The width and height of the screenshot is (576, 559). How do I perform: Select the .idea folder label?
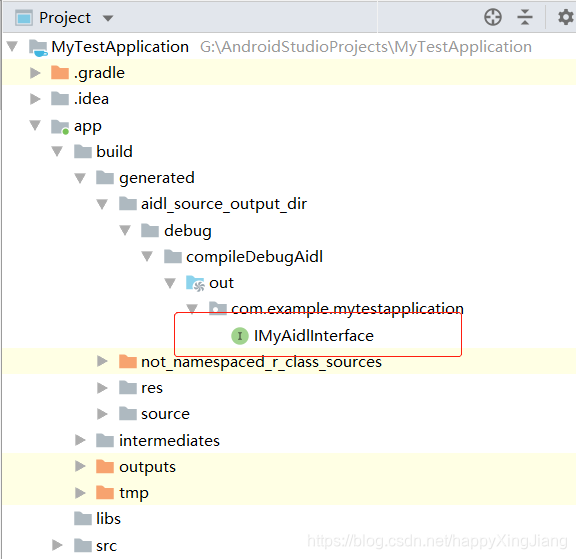tap(91, 99)
